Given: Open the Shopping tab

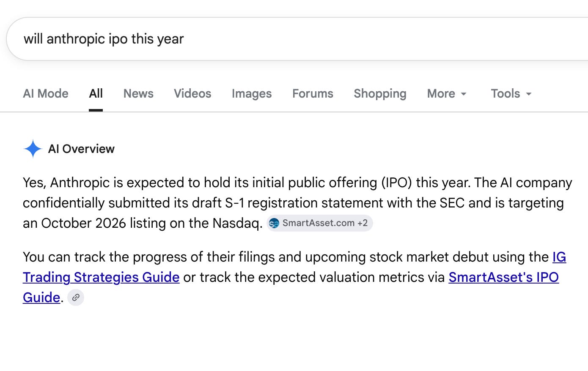Looking at the screenshot, I should coord(380,93).
